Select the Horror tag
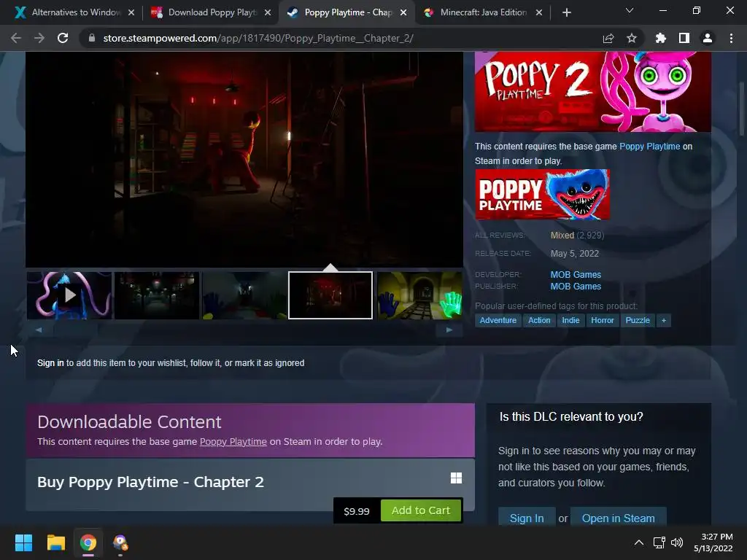Screen dimensions: 747x560 coord(602,321)
